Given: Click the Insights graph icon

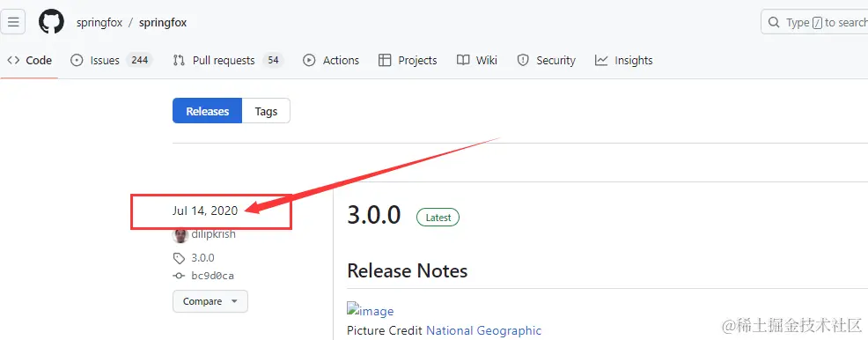Looking at the screenshot, I should (x=601, y=61).
